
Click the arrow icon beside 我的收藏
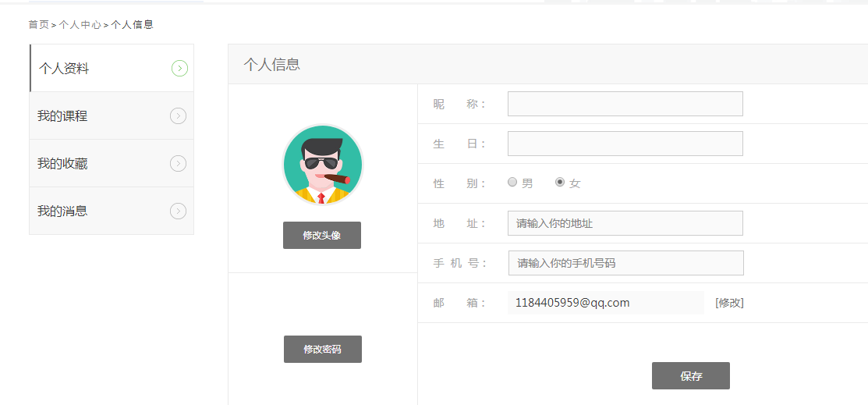pyautogui.click(x=179, y=163)
